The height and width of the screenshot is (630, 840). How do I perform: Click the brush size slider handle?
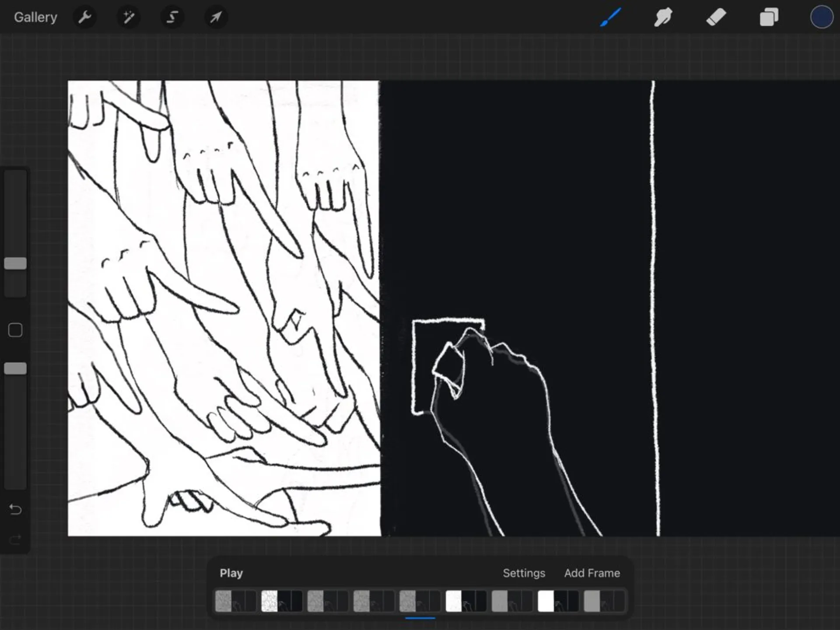point(15,263)
